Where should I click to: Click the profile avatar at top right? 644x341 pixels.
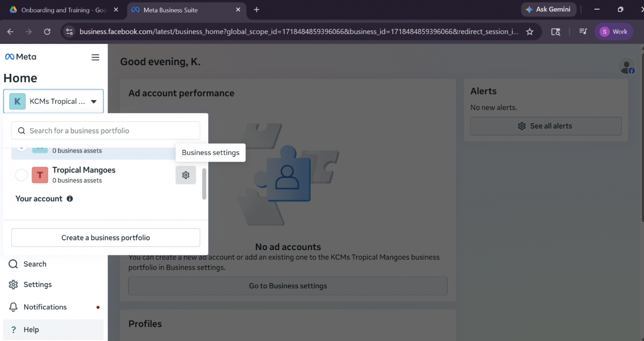click(x=626, y=66)
